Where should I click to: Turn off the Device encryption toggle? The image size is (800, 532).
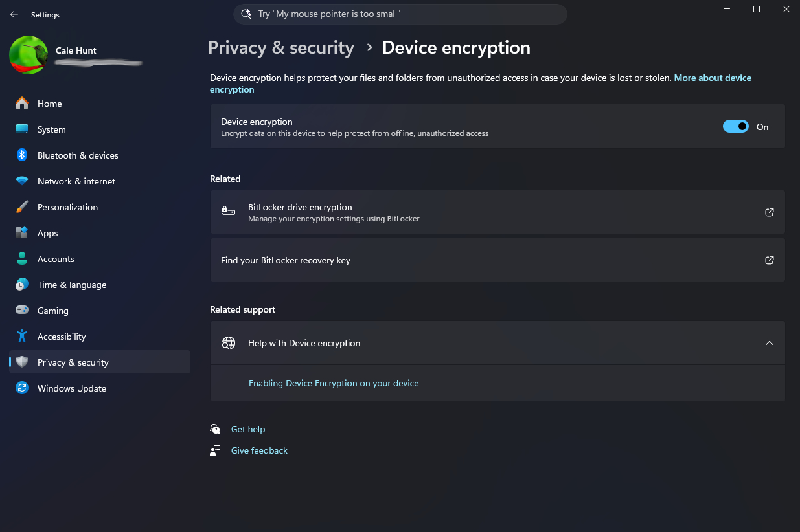coord(736,127)
